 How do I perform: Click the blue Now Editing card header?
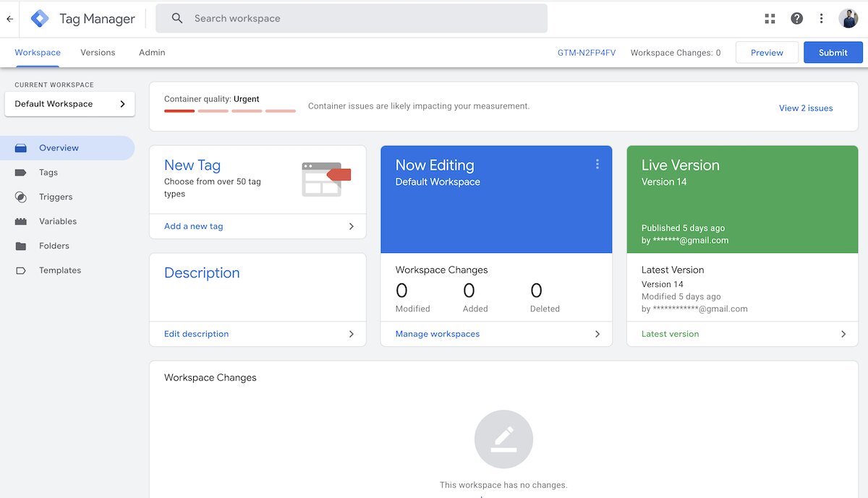click(496, 199)
